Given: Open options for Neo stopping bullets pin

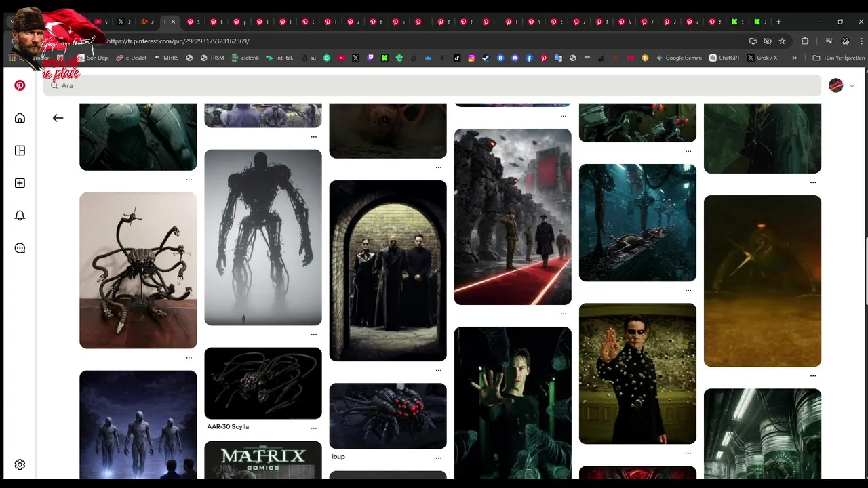Looking at the screenshot, I should click(x=688, y=453).
